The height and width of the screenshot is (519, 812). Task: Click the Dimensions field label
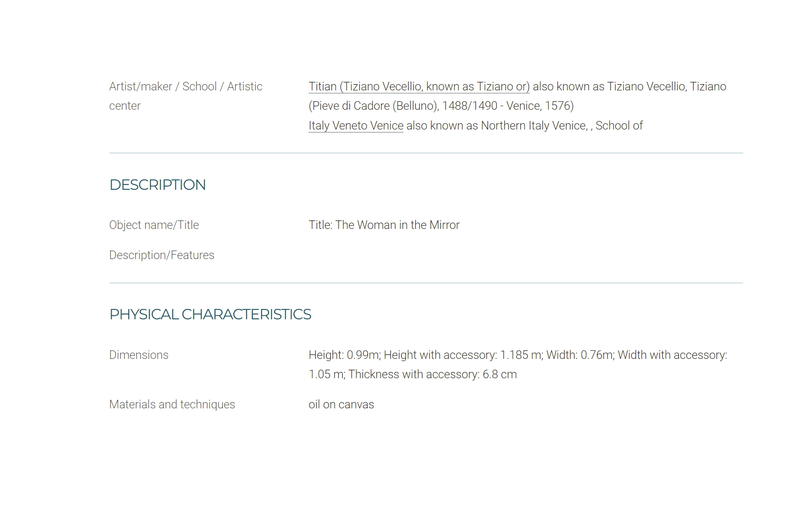139,355
